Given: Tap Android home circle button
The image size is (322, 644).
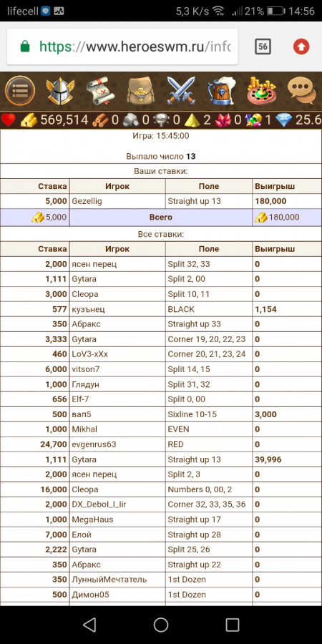Looking at the screenshot, I should [x=161, y=625].
